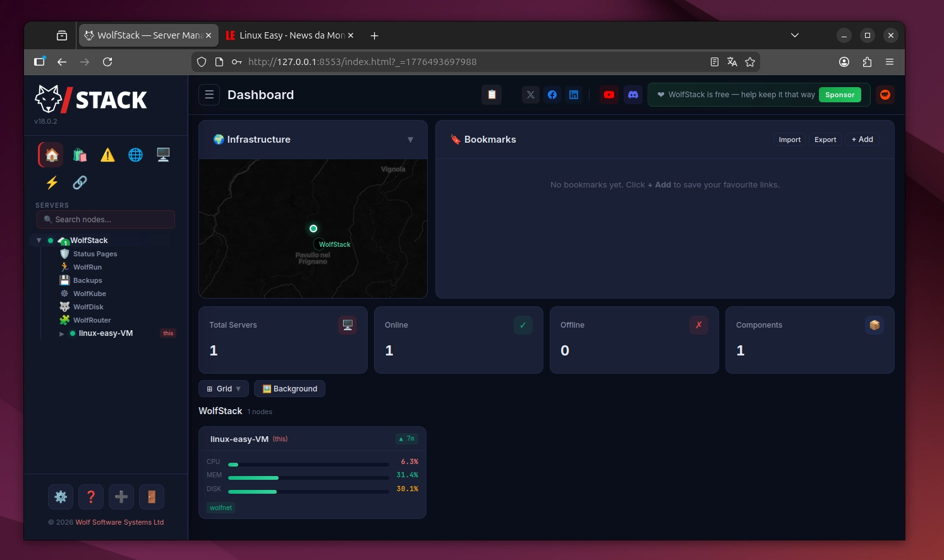Expand the linux-easy-VM tree node
The width and height of the screenshot is (944, 560).
click(62, 334)
